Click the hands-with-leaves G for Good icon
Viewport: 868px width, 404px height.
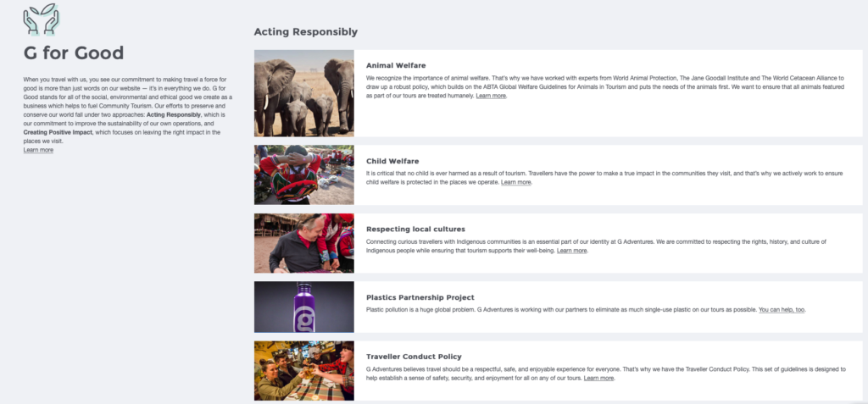point(42,19)
